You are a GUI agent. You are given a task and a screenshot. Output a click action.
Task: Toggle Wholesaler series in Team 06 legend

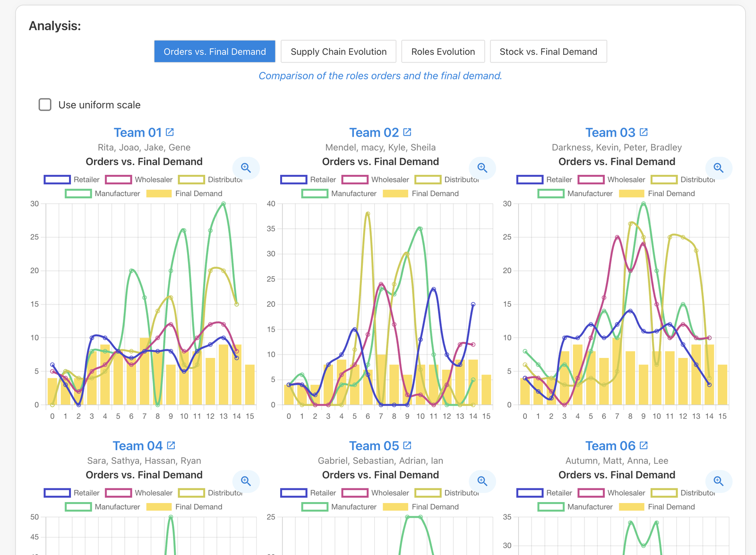[x=611, y=493]
